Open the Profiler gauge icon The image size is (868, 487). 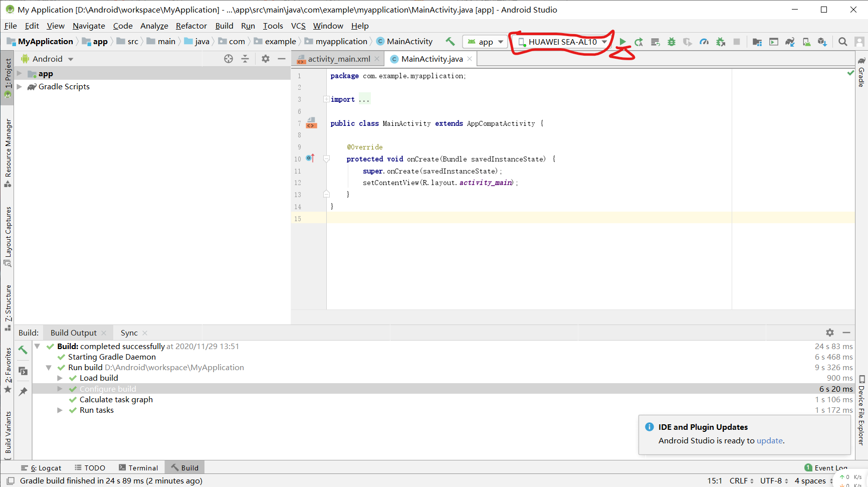tap(704, 42)
